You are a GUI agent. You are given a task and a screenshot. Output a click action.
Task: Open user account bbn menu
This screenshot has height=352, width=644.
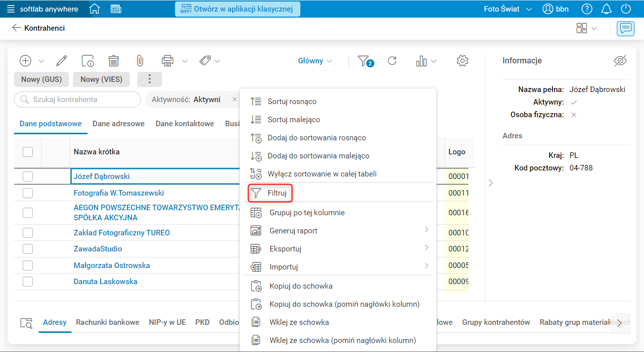tap(555, 9)
